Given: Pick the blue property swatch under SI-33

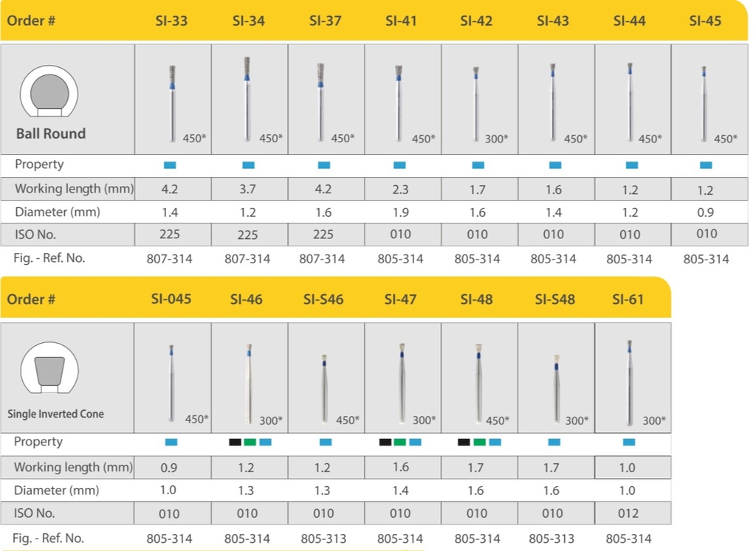Looking at the screenshot, I should [x=170, y=164].
